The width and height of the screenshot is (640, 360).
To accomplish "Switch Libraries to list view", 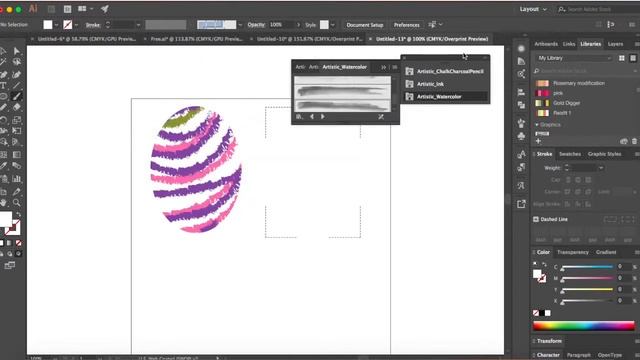I will click(x=633, y=58).
